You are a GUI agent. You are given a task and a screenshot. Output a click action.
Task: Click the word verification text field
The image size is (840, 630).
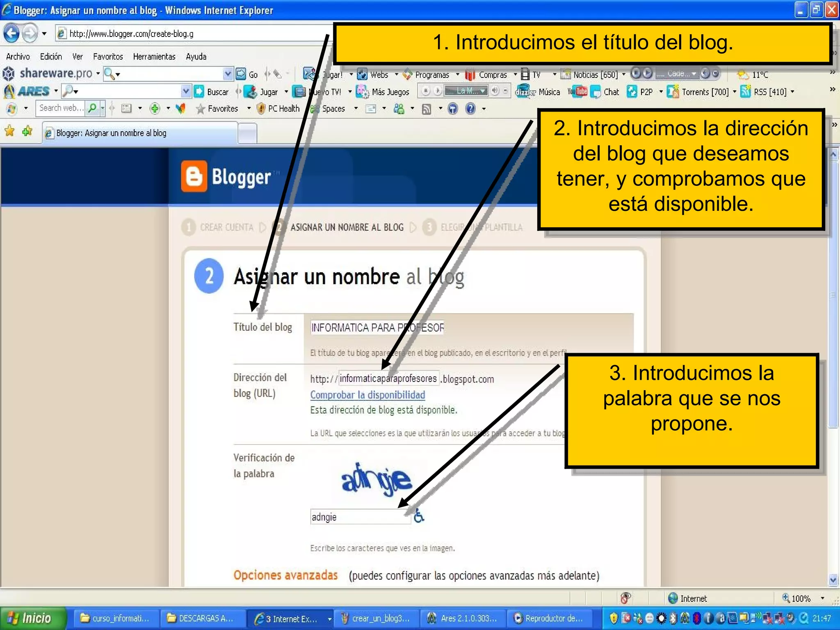click(361, 517)
